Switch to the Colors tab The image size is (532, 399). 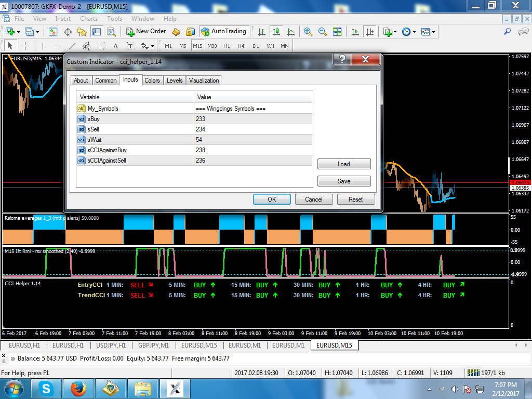pyautogui.click(x=152, y=81)
